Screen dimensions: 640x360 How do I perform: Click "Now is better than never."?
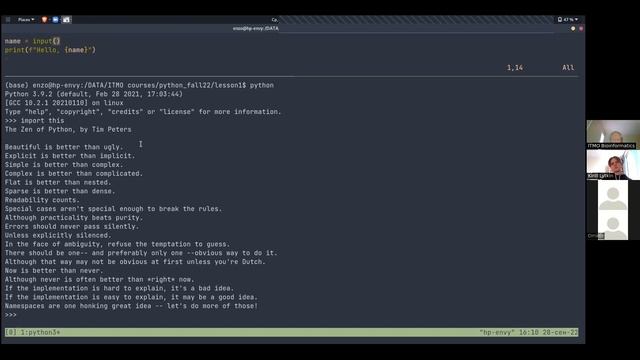(x=54, y=271)
